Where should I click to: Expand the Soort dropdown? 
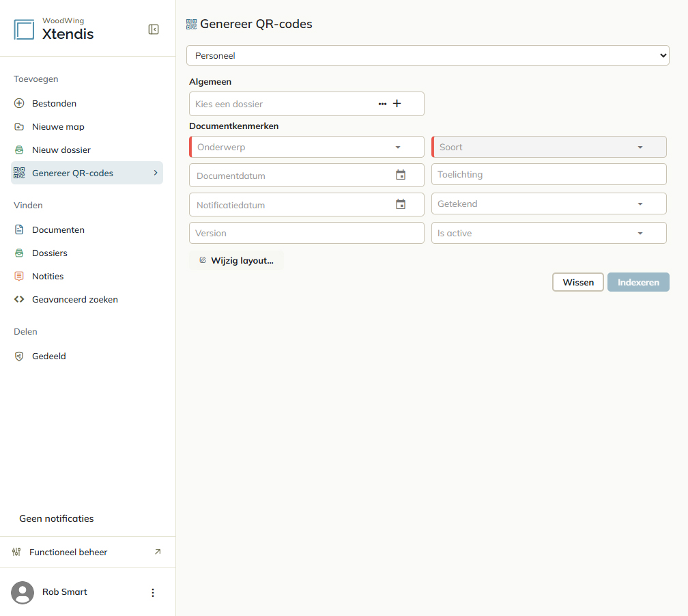point(640,147)
